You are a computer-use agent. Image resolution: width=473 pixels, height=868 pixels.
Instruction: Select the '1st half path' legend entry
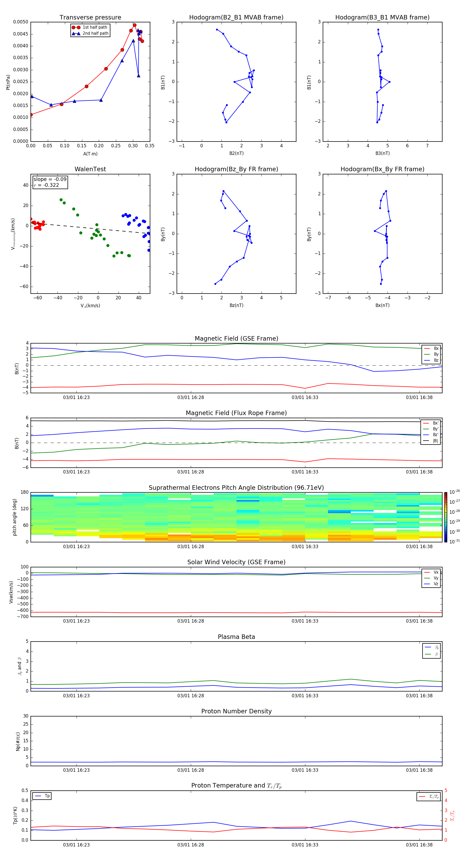coord(90,27)
